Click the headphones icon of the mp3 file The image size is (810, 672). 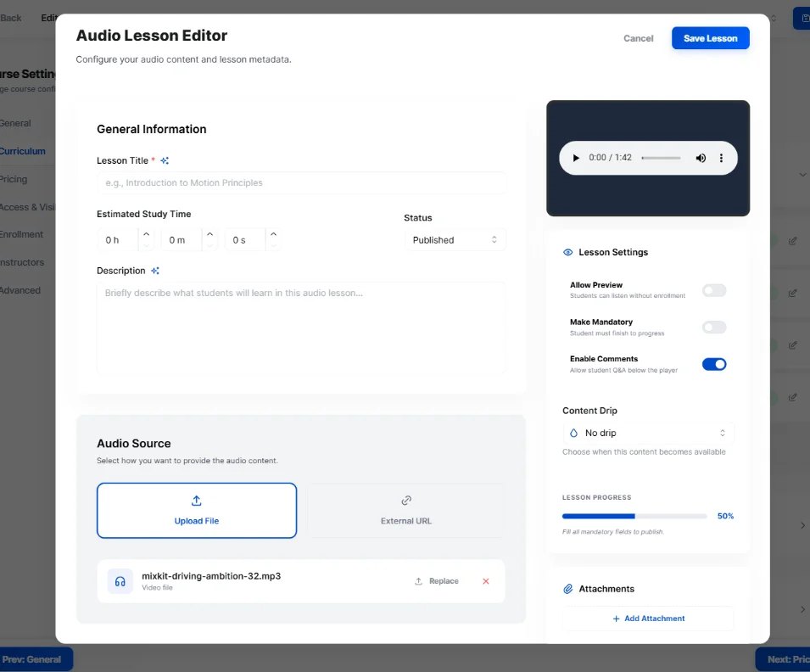pyautogui.click(x=120, y=581)
